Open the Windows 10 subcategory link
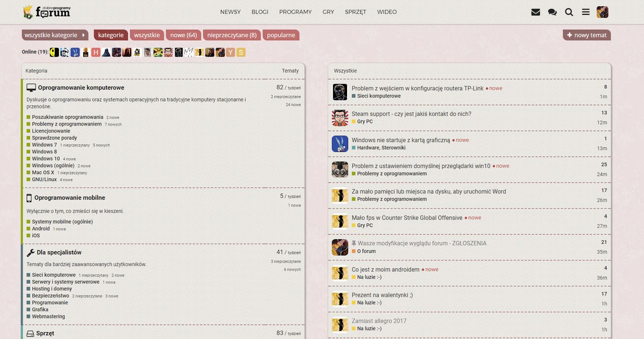Image resolution: width=644 pixels, height=339 pixels. pos(46,159)
